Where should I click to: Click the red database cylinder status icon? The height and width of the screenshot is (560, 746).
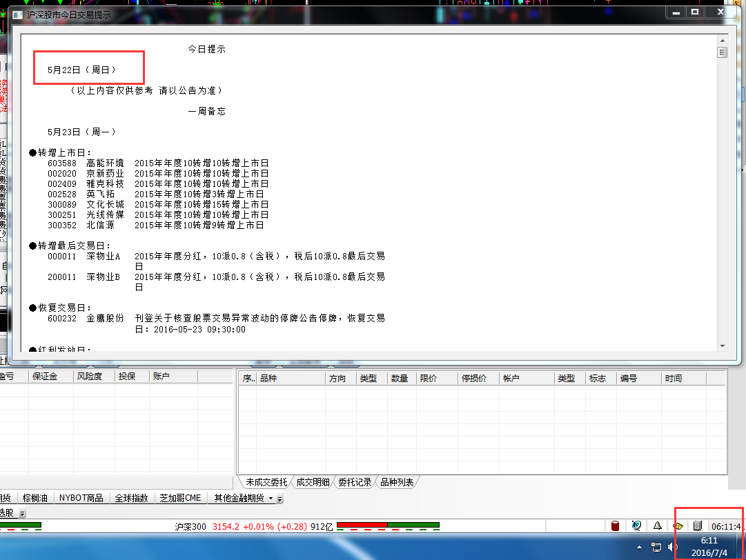tap(615, 526)
